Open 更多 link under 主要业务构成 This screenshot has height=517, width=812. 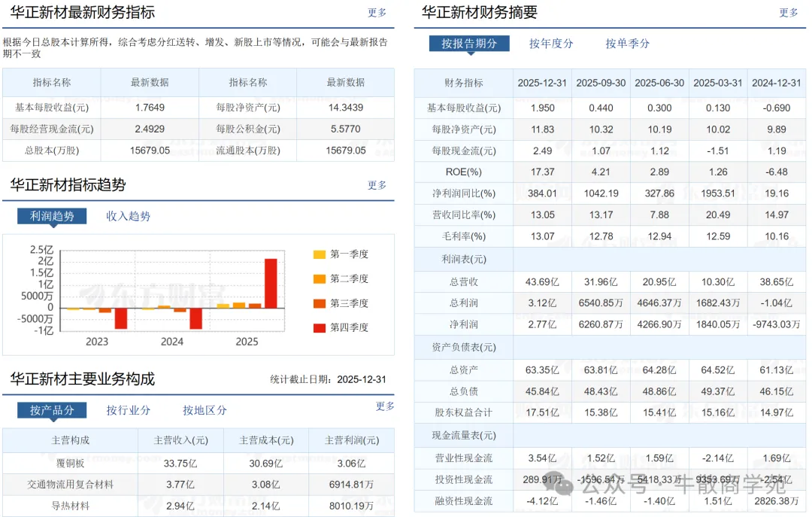385,406
